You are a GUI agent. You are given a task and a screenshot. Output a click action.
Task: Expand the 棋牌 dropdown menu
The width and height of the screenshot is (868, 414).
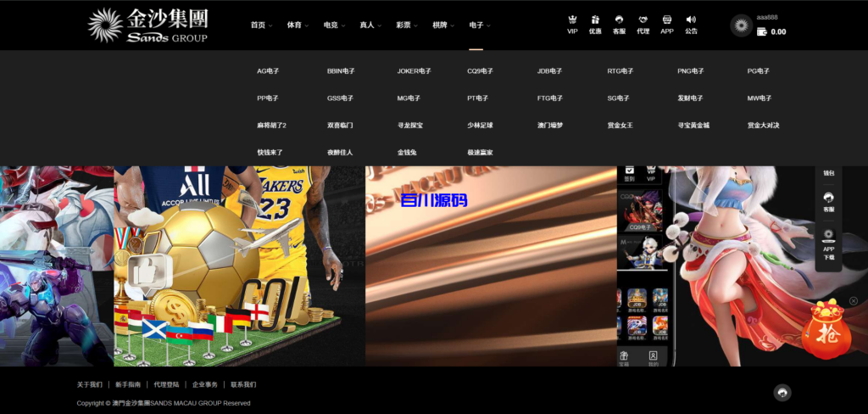[x=442, y=25]
